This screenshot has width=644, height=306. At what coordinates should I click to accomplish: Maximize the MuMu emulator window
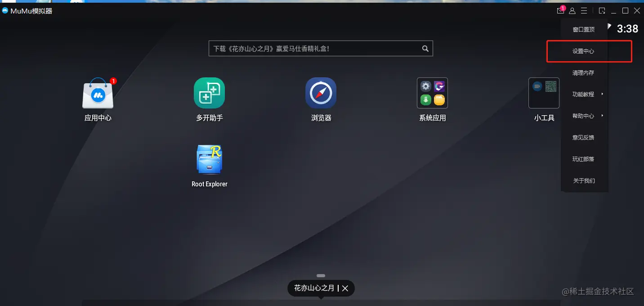[x=625, y=10]
